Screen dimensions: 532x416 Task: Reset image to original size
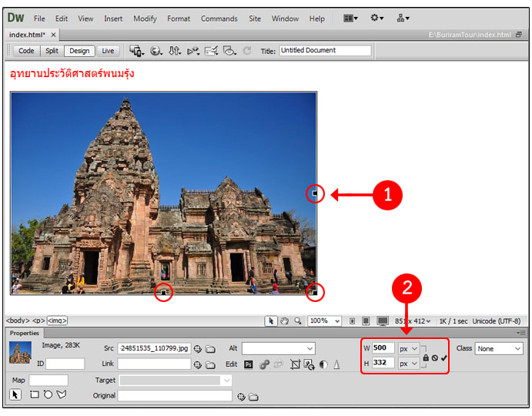tap(435, 357)
